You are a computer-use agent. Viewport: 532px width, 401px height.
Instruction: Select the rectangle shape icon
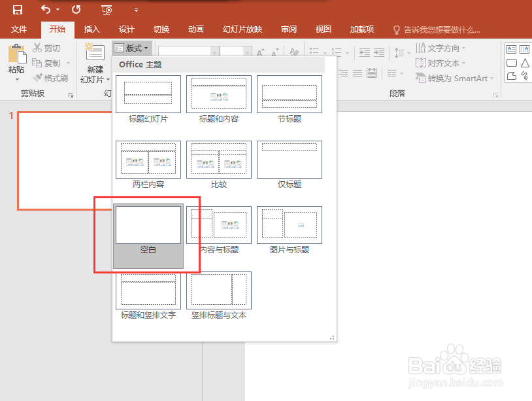511,63
